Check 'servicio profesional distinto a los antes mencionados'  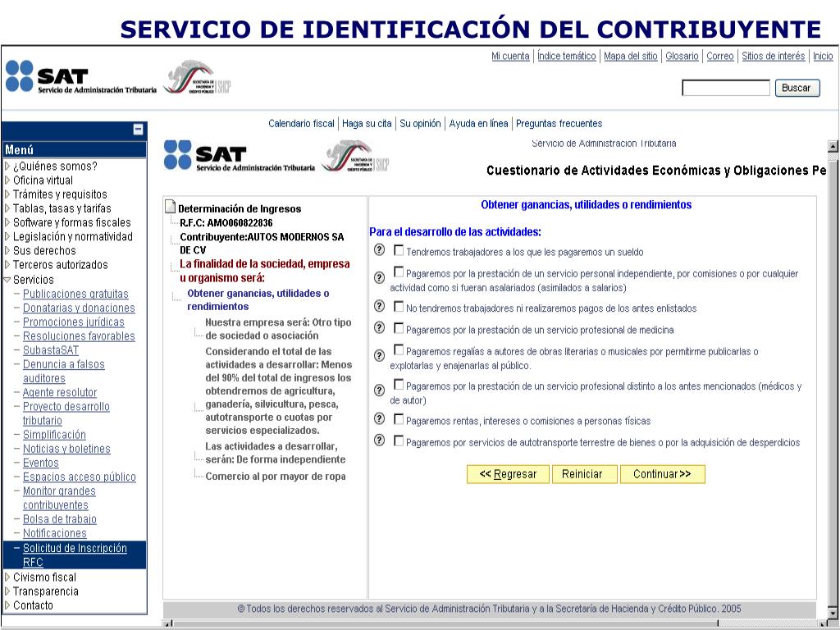399,384
